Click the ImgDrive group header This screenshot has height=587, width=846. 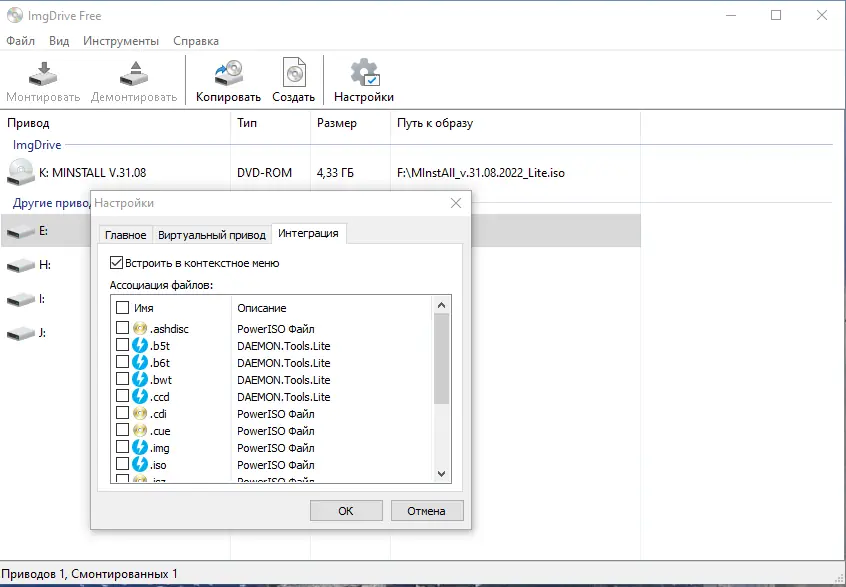point(37,145)
